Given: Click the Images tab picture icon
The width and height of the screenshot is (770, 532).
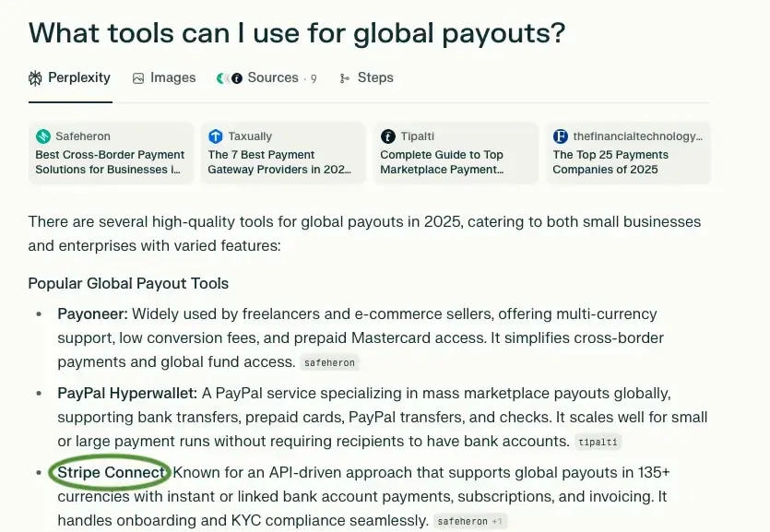Looking at the screenshot, I should [x=138, y=78].
